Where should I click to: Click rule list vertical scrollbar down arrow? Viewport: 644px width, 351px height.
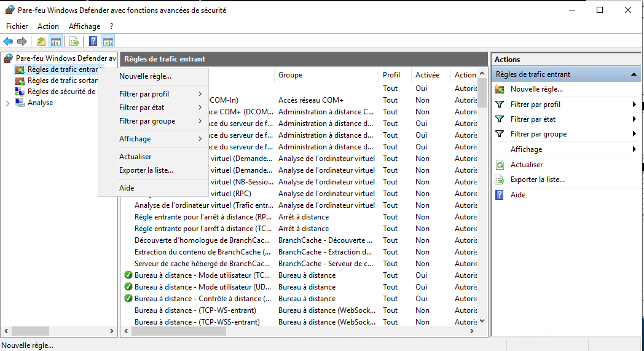[482, 321]
